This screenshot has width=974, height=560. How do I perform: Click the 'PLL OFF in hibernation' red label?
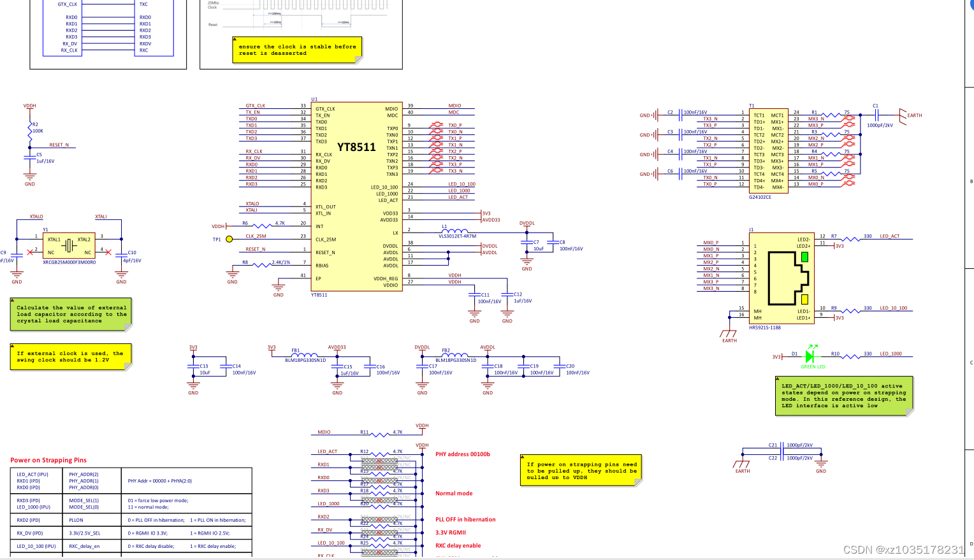click(x=465, y=520)
